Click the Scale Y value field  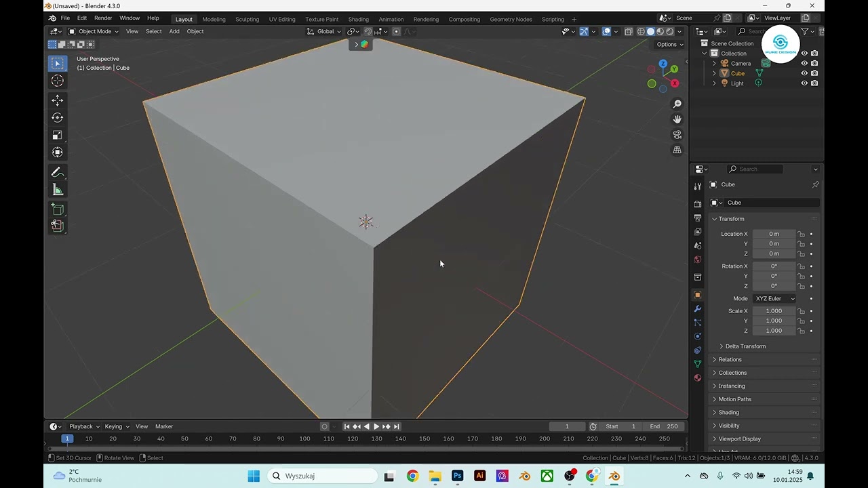click(774, 321)
